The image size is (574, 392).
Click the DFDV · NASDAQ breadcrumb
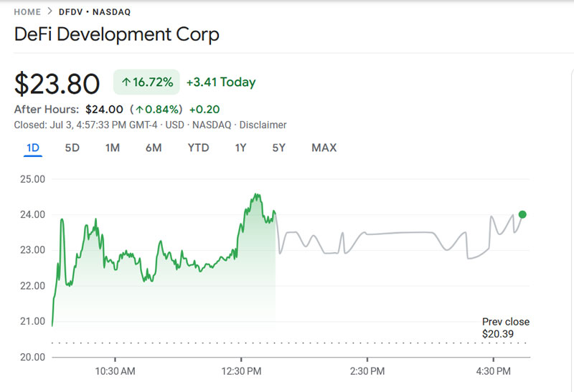[95, 12]
